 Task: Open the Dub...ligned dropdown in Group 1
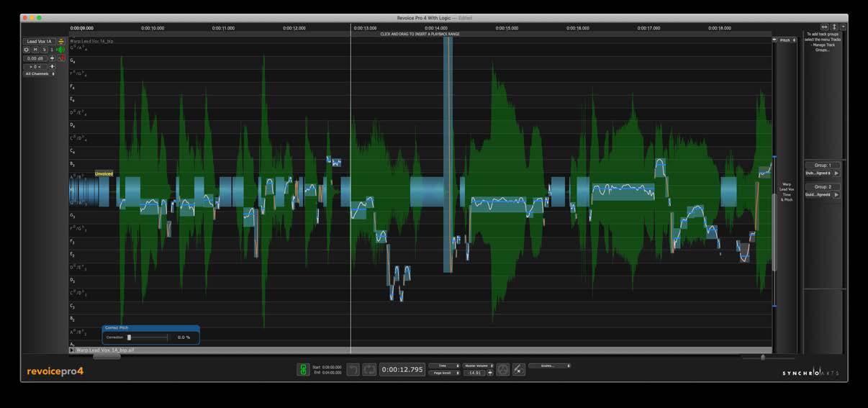click(818, 173)
